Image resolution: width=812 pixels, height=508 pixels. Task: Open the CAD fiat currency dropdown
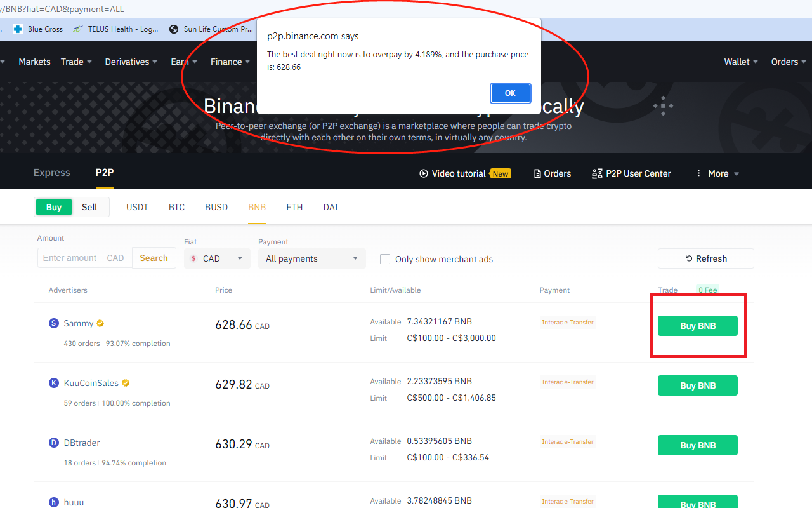click(217, 258)
